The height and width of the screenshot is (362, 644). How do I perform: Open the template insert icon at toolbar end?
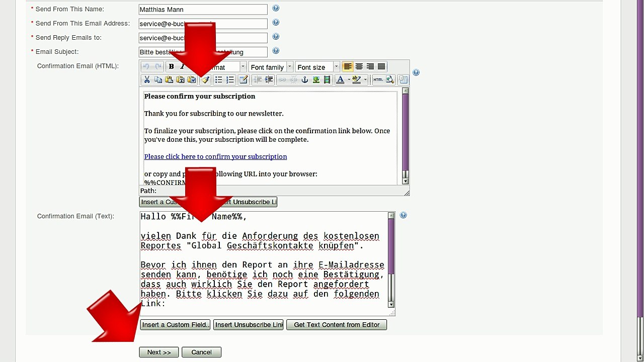403,79
